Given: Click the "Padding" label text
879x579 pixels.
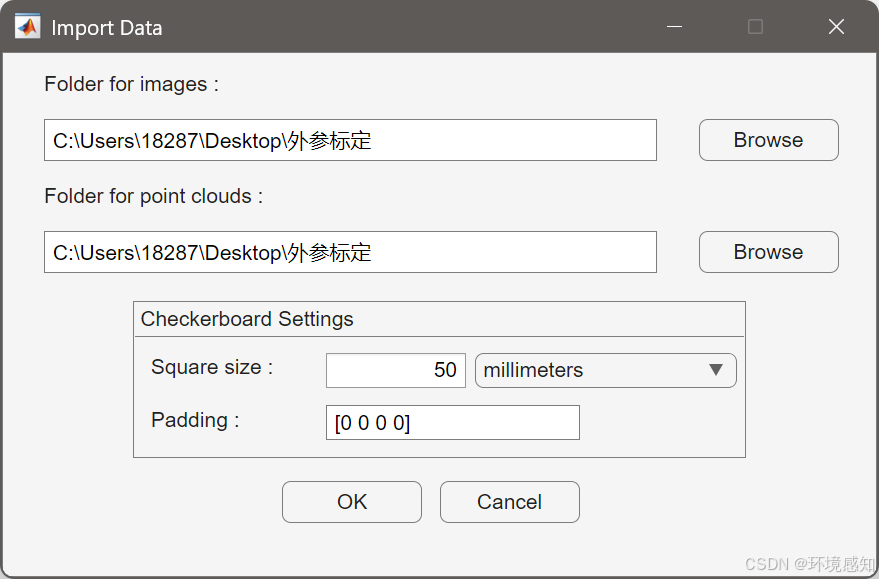Looking at the screenshot, I should tap(195, 420).
